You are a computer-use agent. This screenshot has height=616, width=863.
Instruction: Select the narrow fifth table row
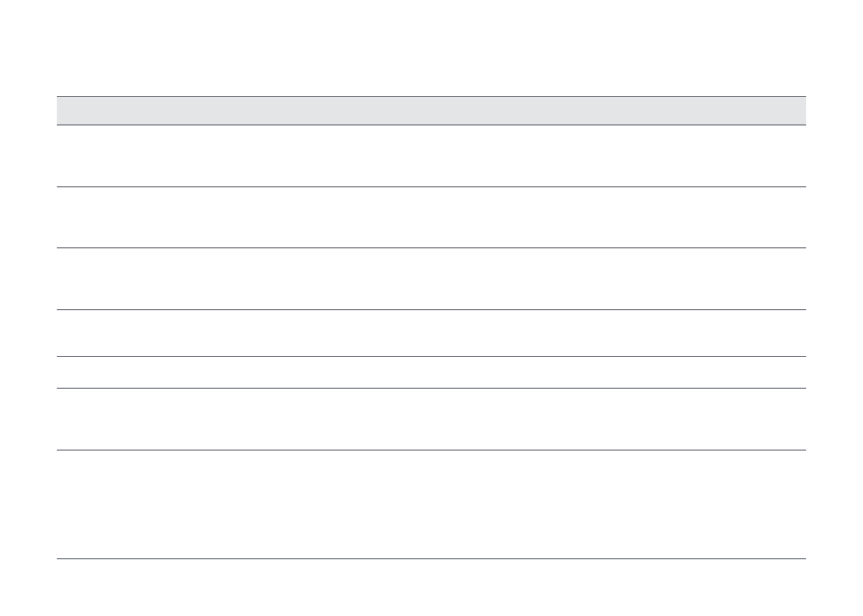(x=431, y=372)
